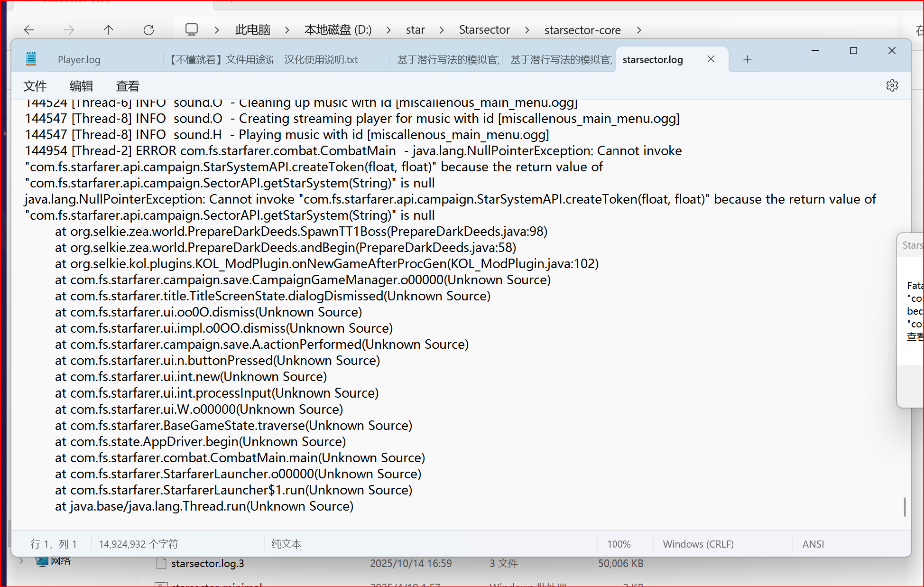Click the refresh icon in File Explorer
Screen dimensions: 924x587
148,29
